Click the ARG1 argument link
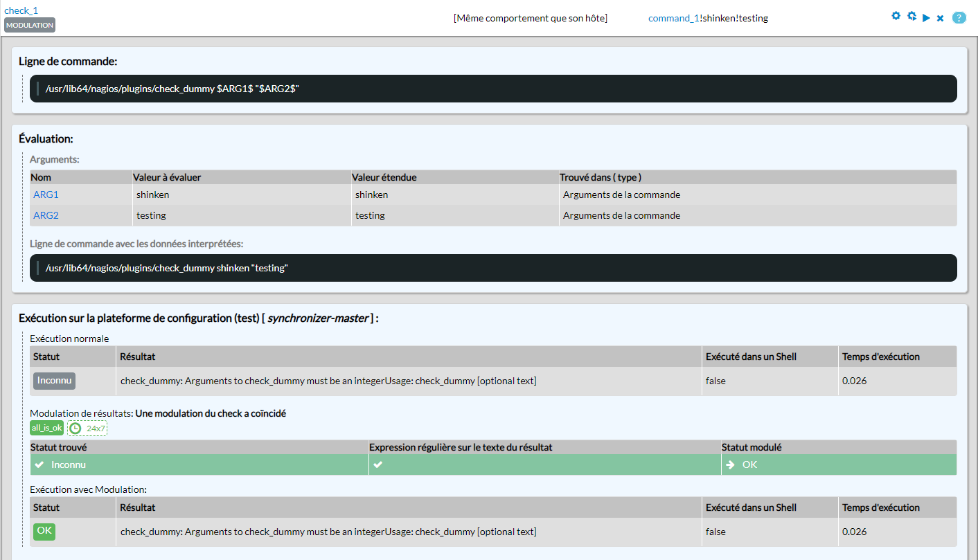Image resolution: width=978 pixels, height=560 pixels. pyautogui.click(x=46, y=195)
